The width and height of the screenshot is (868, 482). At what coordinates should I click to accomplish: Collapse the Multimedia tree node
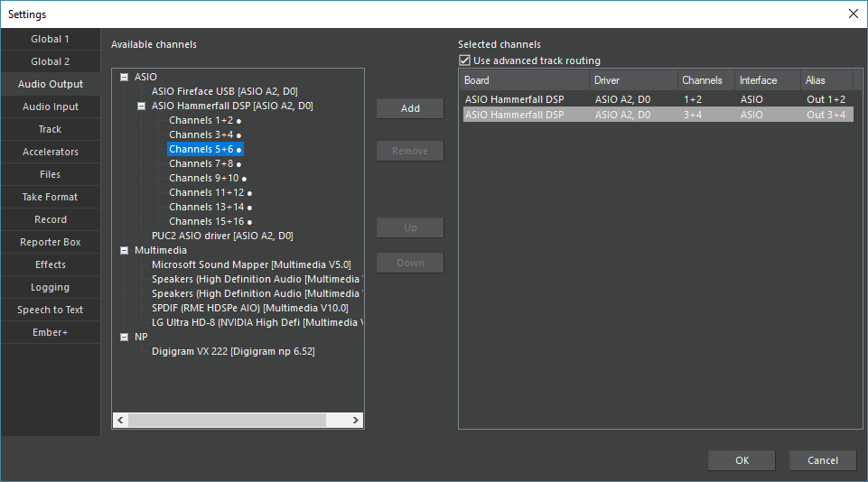(x=124, y=250)
